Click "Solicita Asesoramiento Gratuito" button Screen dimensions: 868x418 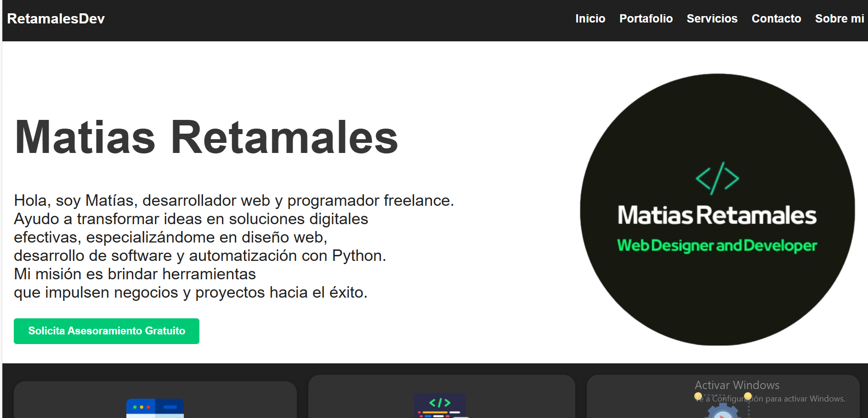[x=106, y=331]
